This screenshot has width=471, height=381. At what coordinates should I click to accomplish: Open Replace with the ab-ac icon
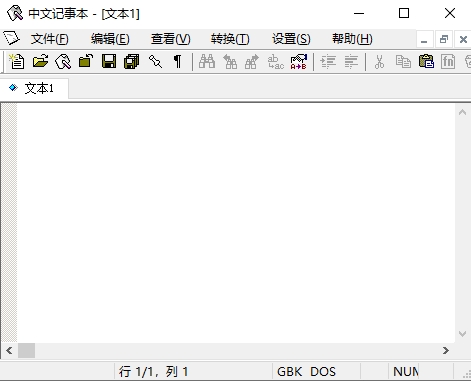(x=275, y=62)
